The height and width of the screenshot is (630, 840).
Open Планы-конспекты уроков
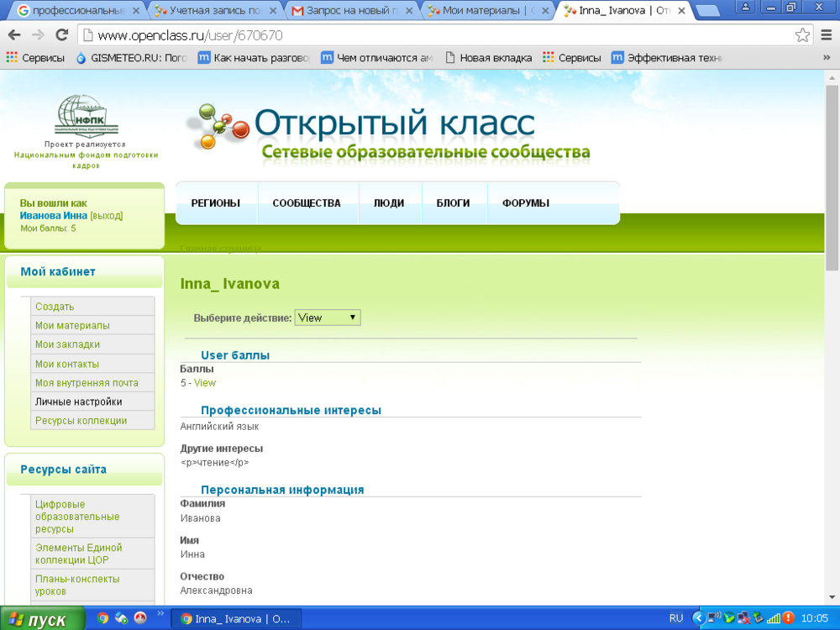77,585
